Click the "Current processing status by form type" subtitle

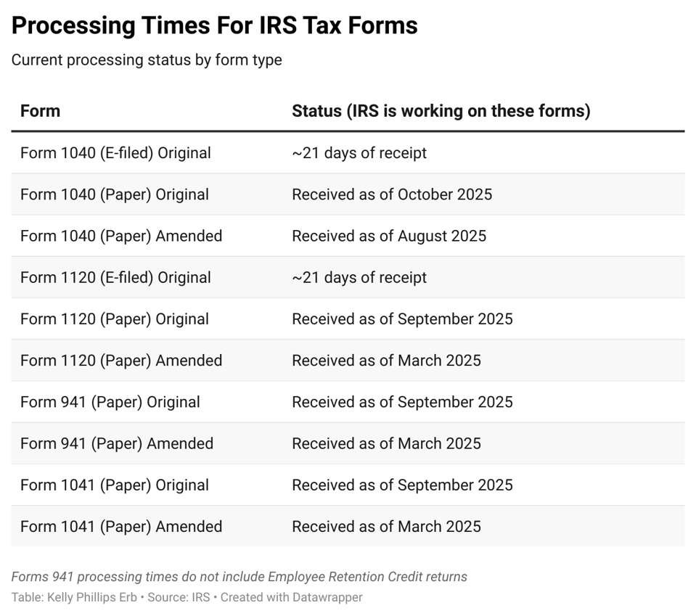147,60
